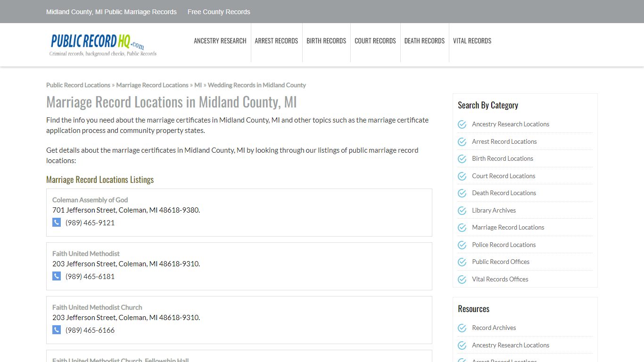This screenshot has width=644, height=362.
Task: Call phone number (989) 465-9121
Action: click(90, 223)
